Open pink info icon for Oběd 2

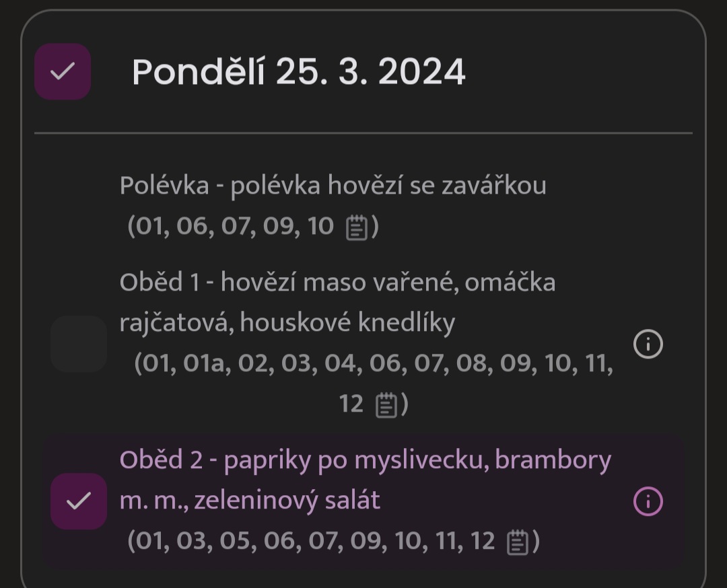point(648,501)
